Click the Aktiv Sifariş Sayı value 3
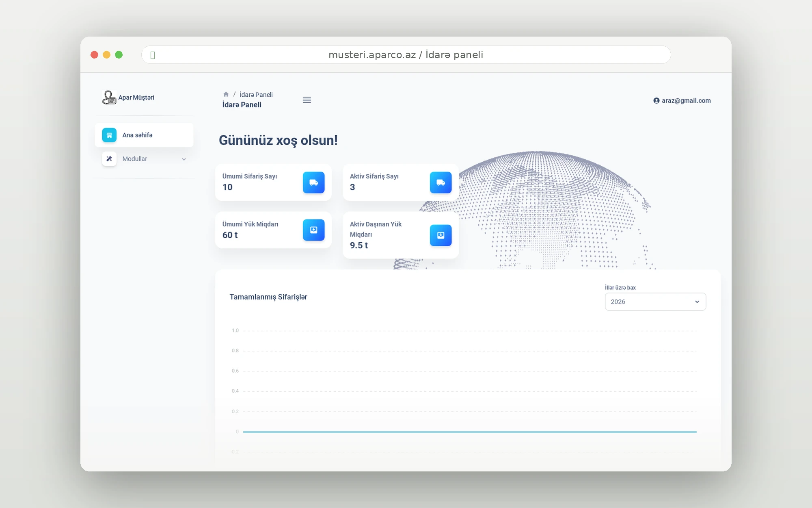 coord(352,187)
